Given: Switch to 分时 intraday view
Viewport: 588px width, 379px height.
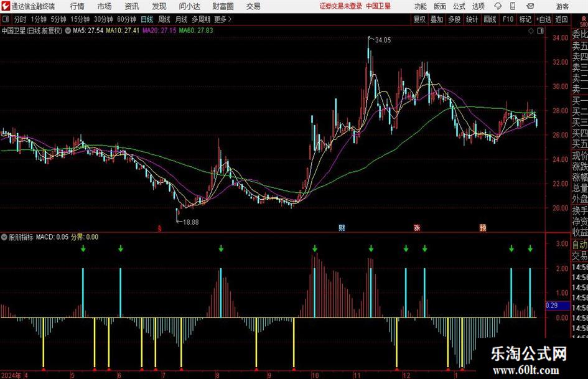Looking at the screenshot, I should click(x=21, y=19).
